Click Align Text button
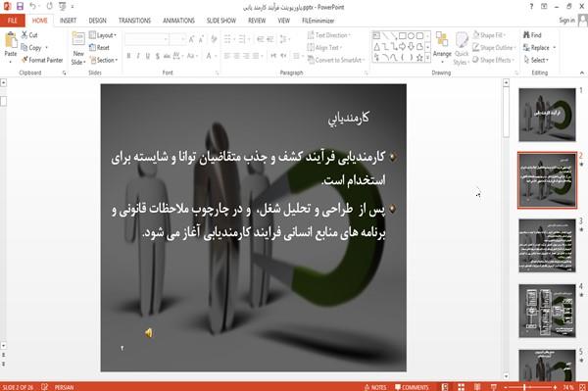Viewport: 588px width, 391px height. click(323, 48)
